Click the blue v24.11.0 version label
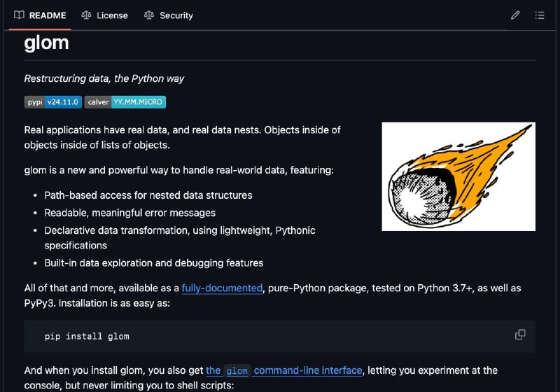The width and height of the screenshot is (560, 392). coord(63,101)
